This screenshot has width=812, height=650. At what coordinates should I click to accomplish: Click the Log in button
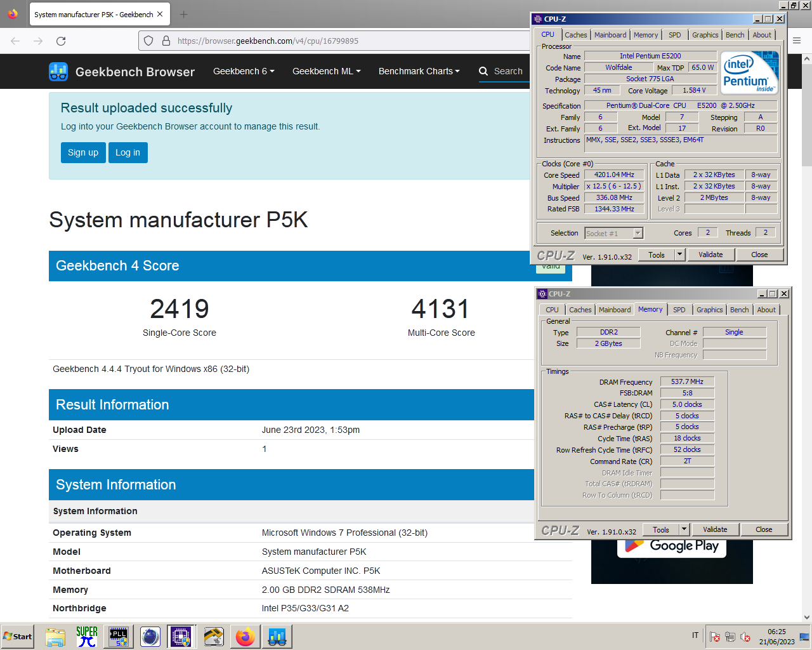[128, 152]
